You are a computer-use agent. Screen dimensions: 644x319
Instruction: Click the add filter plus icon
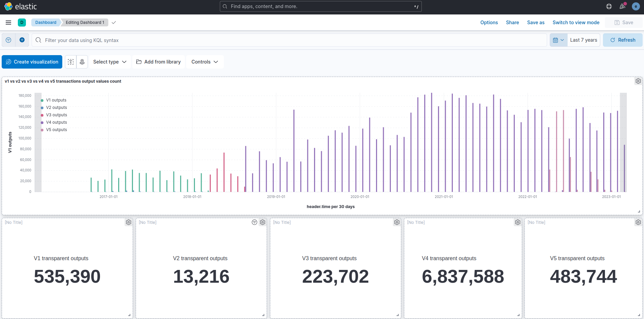point(22,40)
